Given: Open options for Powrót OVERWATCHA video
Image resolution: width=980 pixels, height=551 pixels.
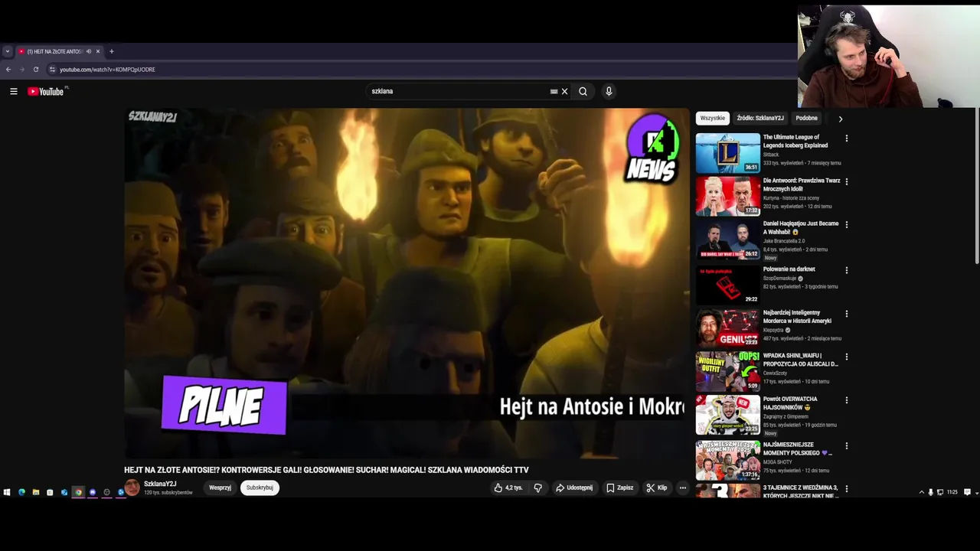Looking at the screenshot, I should 846,400.
